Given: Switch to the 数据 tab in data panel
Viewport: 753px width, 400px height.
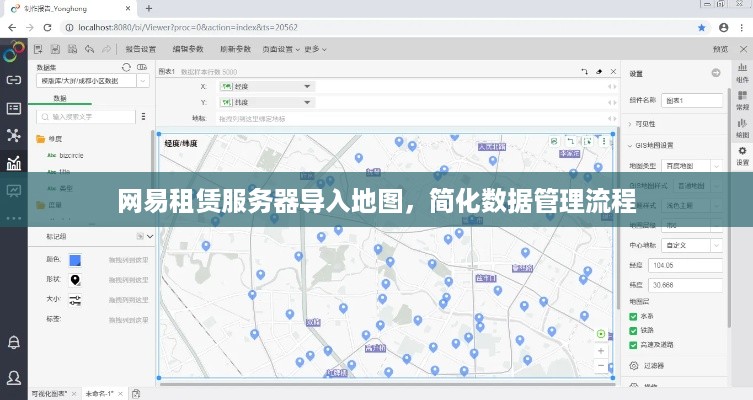Looking at the screenshot, I should (60, 98).
